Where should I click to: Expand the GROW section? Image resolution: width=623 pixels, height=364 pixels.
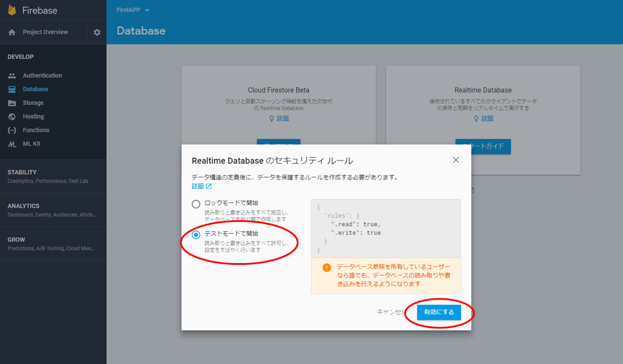point(53,244)
